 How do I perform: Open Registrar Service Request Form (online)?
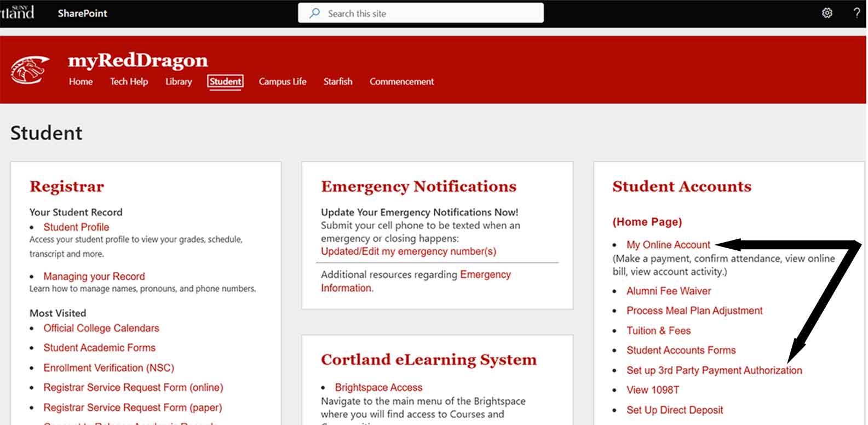pyautogui.click(x=133, y=388)
